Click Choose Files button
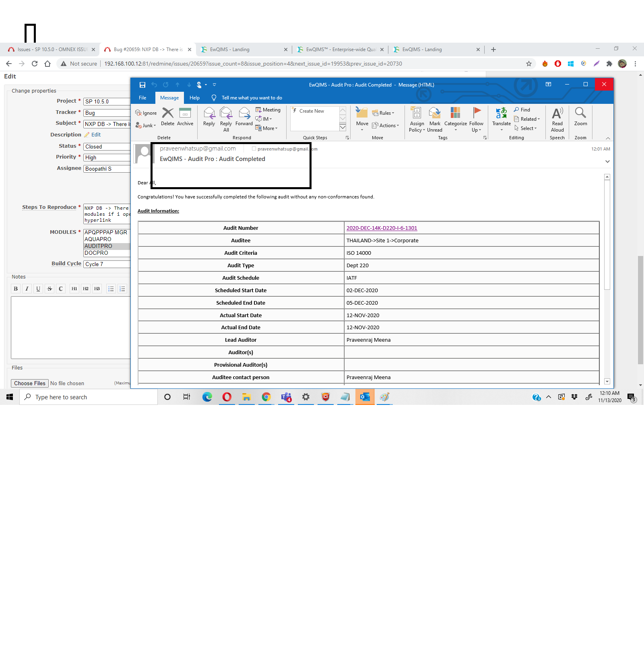644x648 pixels. [x=30, y=383]
